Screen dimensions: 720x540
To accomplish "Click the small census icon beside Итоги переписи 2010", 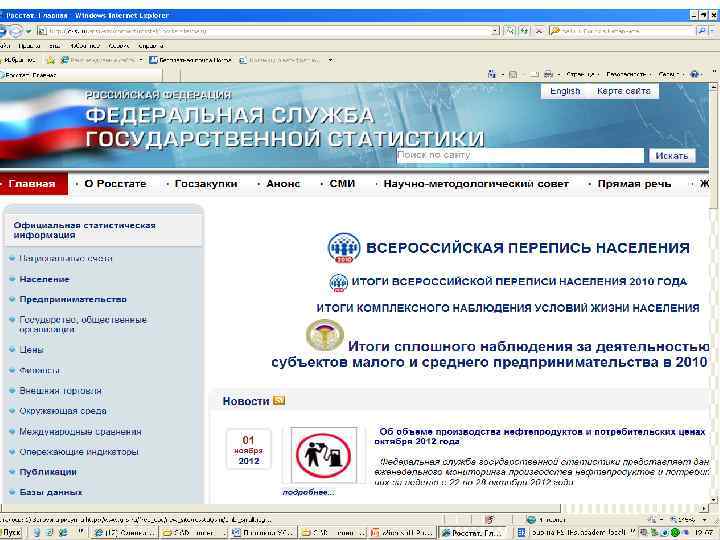I will [338, 282].
